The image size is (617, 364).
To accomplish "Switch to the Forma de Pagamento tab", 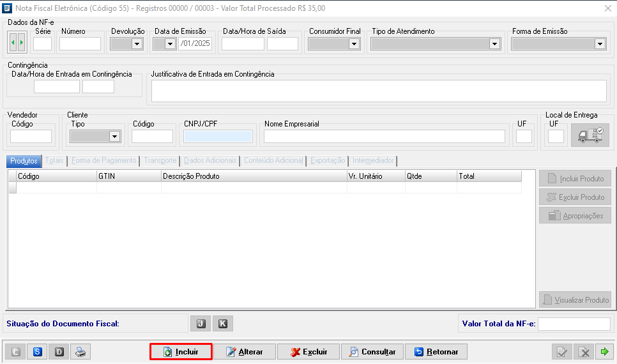I will [x=103, y=161].
